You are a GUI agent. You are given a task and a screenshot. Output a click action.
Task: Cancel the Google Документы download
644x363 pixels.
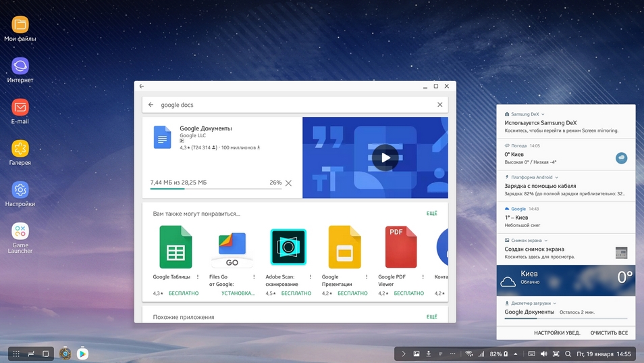[288, 183]
